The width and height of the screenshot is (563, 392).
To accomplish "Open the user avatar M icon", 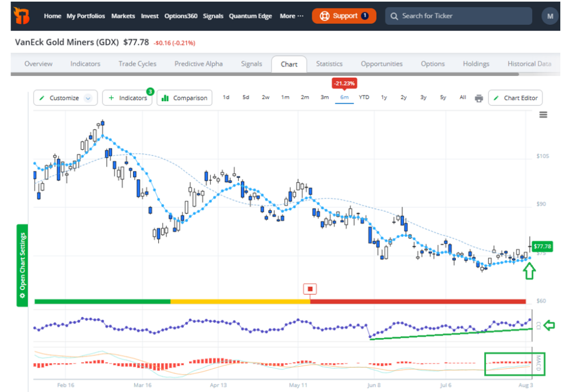I will point(550,16).
